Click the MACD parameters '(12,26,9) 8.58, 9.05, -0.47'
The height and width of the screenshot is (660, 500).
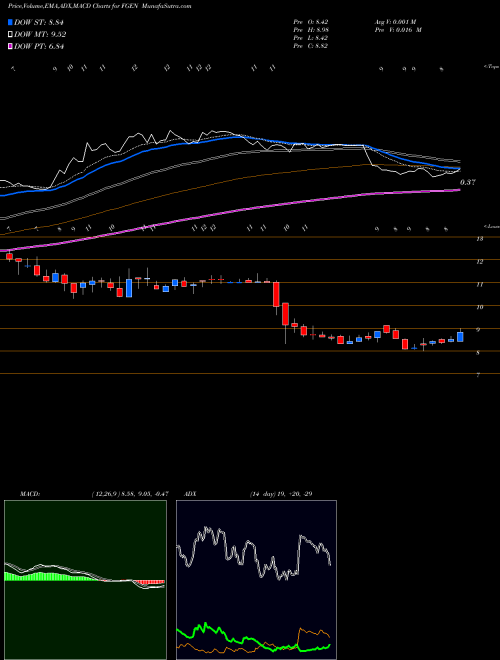pyautogui.click(x=130, y=494)
